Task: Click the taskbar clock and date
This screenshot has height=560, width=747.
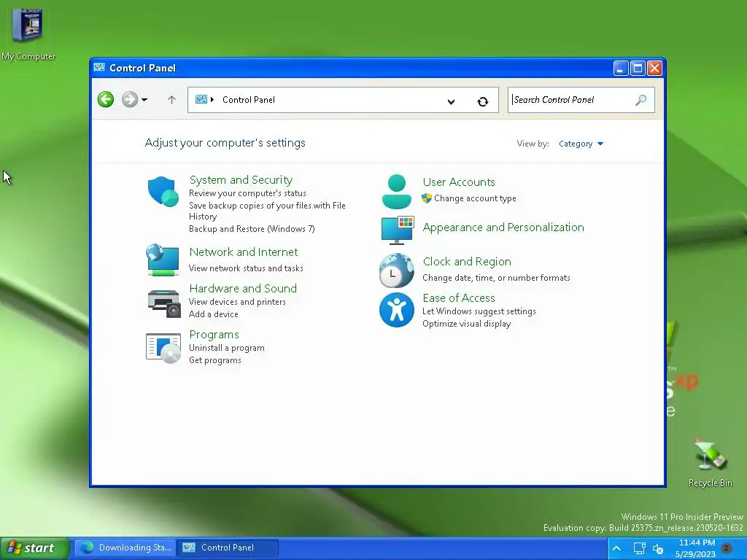Action: pos(695,548)
